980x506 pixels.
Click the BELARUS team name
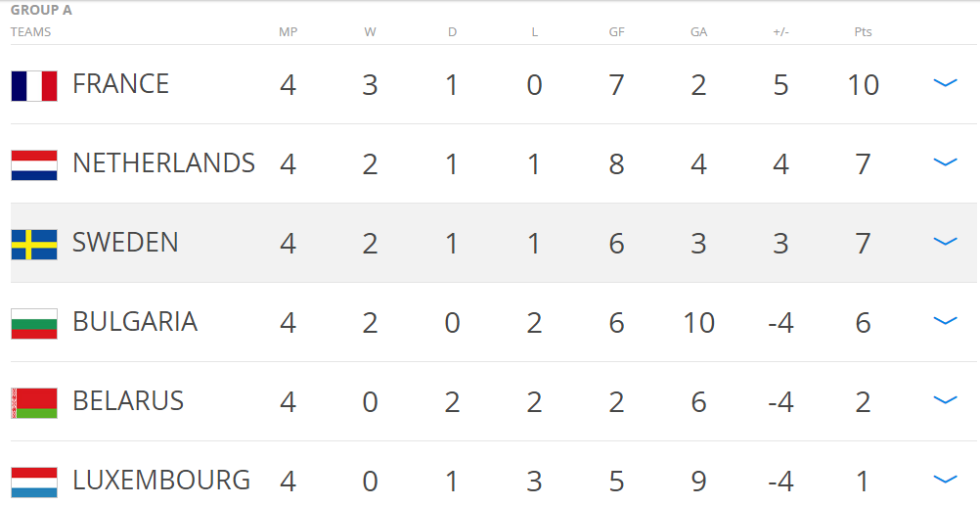point(128,401)
